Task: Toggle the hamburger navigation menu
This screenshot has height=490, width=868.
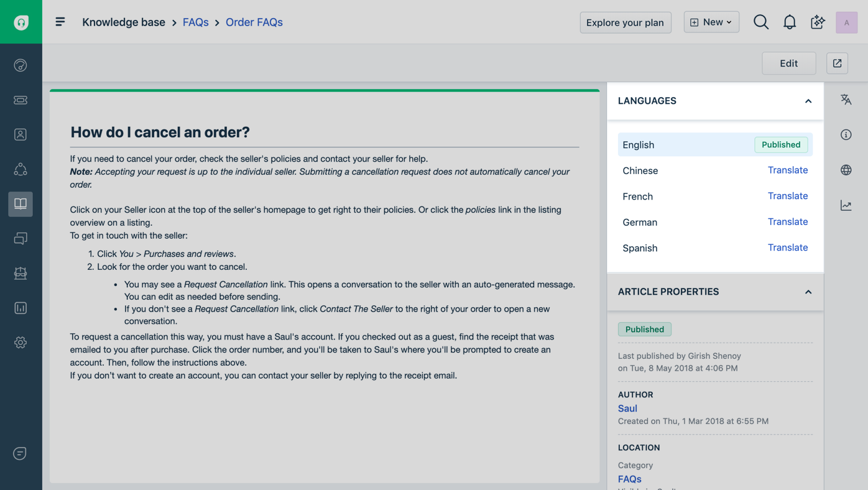Action: pos(60,22)
